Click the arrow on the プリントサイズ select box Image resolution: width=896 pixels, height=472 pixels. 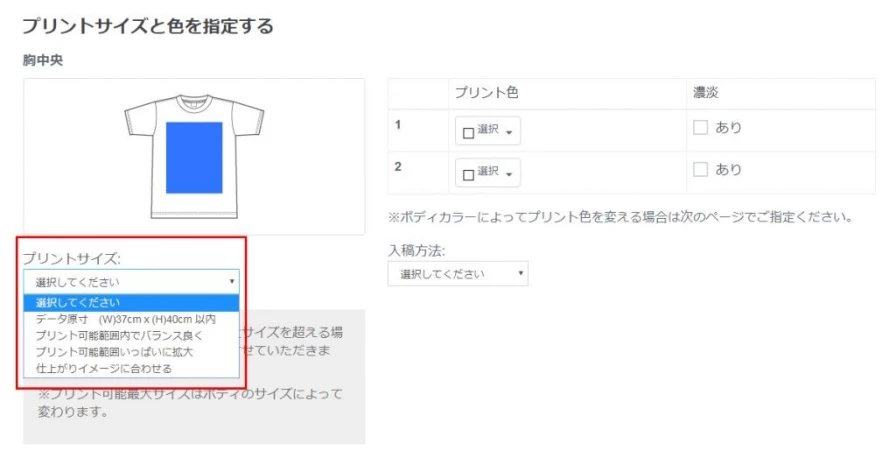coord(232,282)
